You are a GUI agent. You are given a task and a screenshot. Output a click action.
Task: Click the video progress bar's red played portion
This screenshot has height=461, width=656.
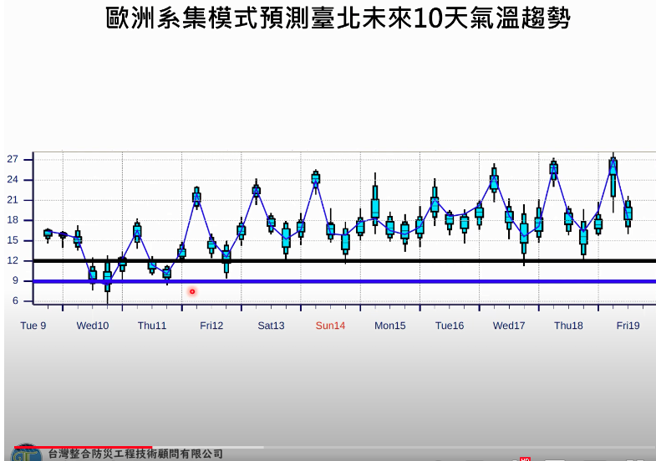pyautogui.click(x=83, y=447)
